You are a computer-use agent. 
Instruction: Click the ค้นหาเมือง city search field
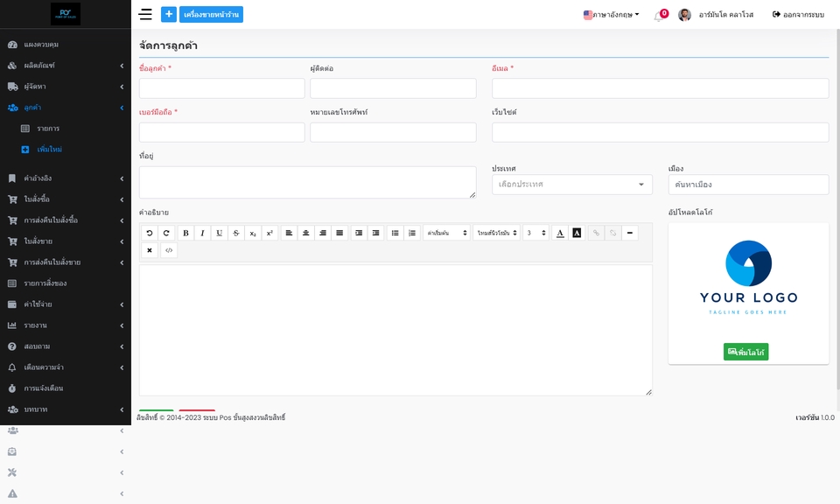click(748, 185)
